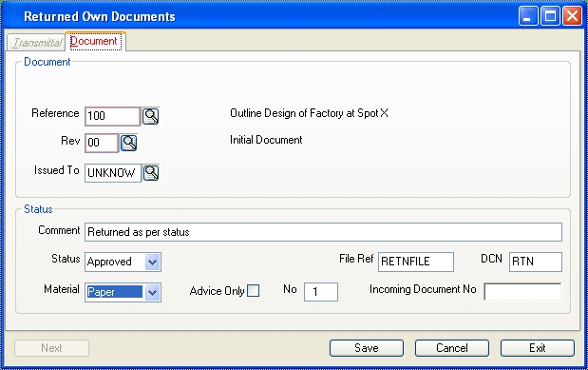Open the Rev lookup magnifier icon

click(x=128, y=143)
